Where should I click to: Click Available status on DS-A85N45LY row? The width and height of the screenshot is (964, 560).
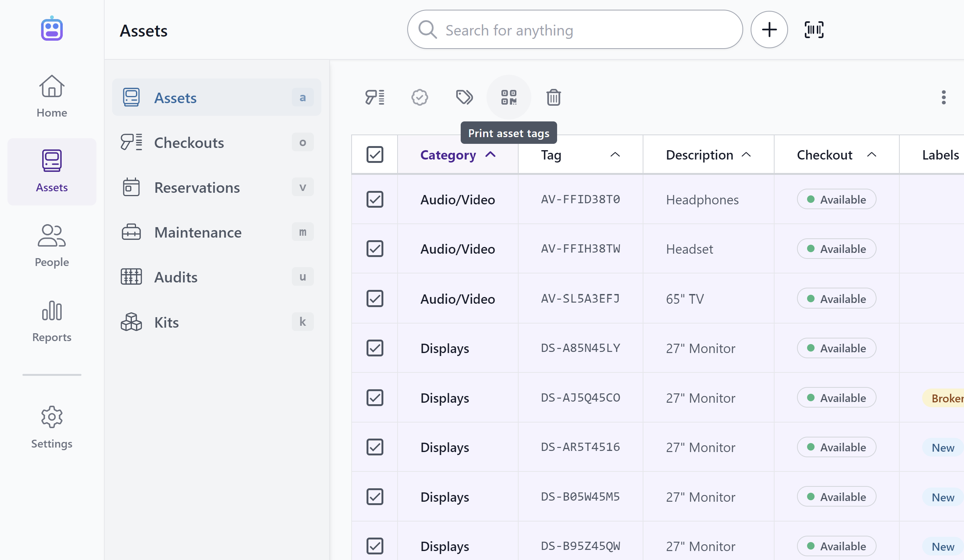[837, 348]
